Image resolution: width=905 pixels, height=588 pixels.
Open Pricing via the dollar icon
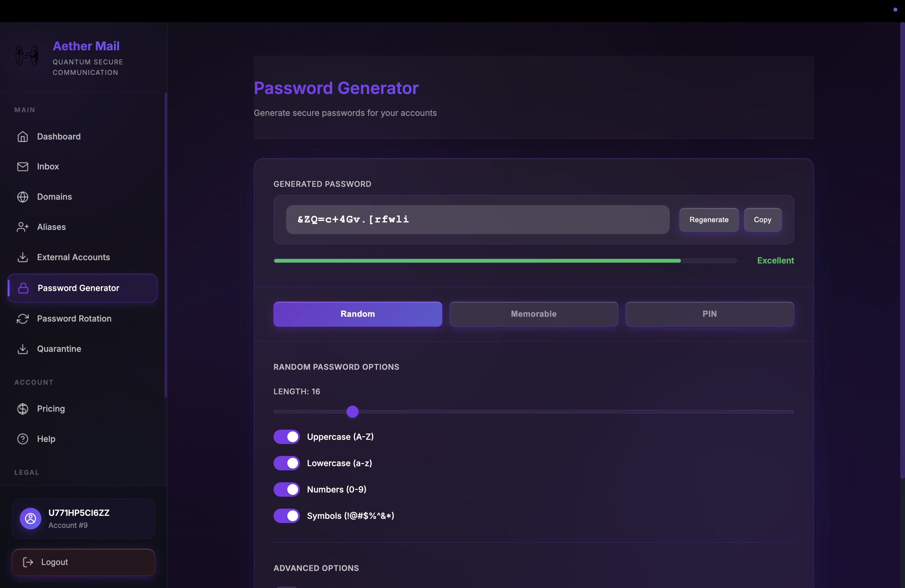22,408
